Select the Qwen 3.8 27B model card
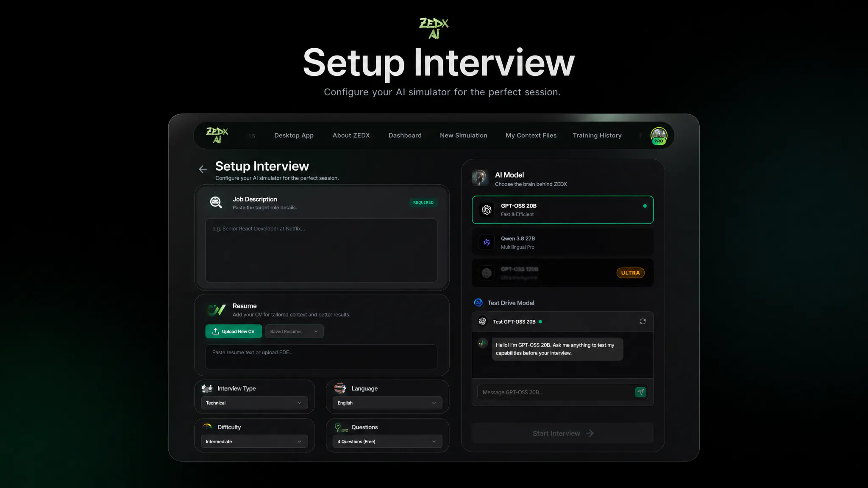 click(x=562, y=242)
